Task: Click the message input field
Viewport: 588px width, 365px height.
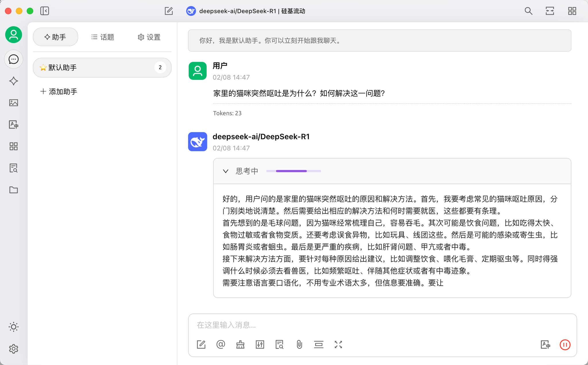Action: click(382, 325)
